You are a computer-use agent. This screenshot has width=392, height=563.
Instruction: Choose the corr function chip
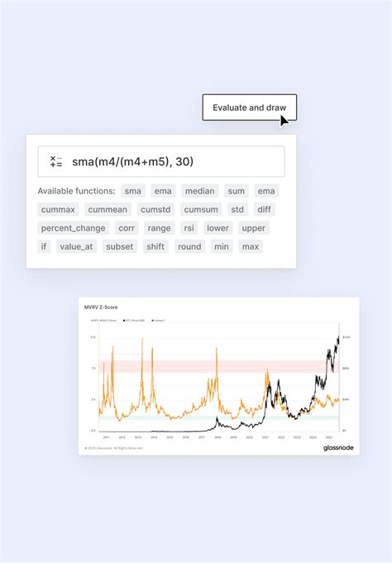click(127, 228)
